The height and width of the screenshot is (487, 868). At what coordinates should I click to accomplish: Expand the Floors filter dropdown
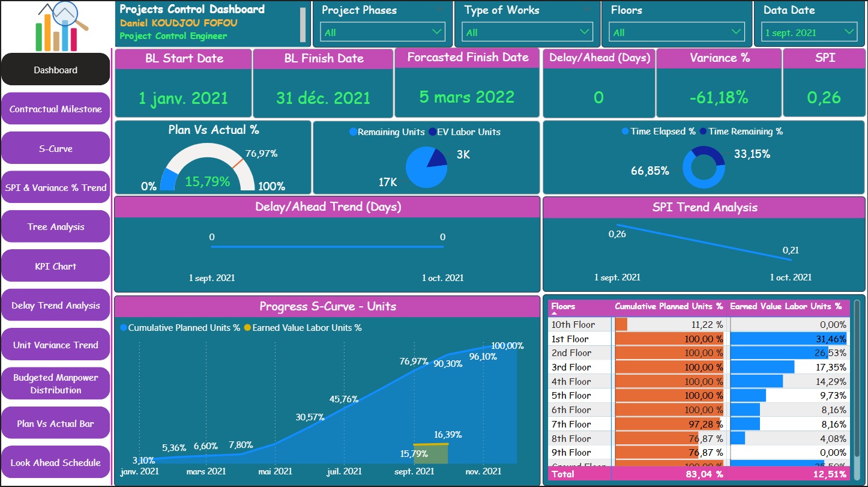(677, 32)
